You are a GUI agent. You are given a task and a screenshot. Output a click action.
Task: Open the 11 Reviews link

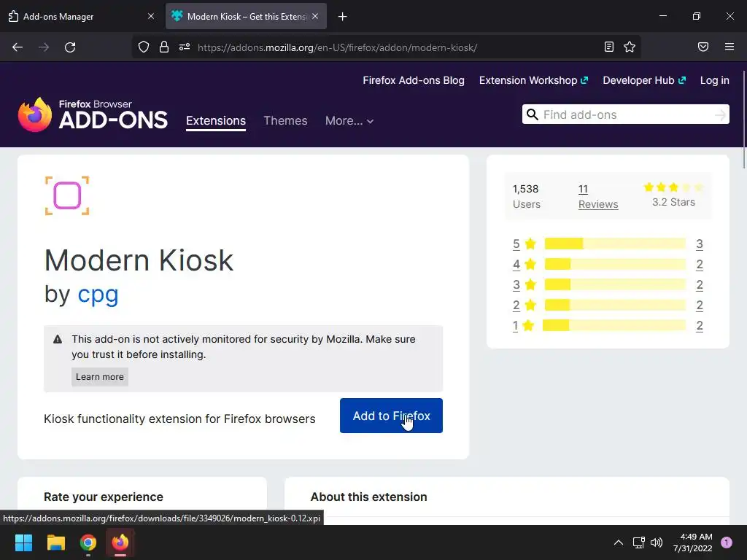tap(598, 196)
